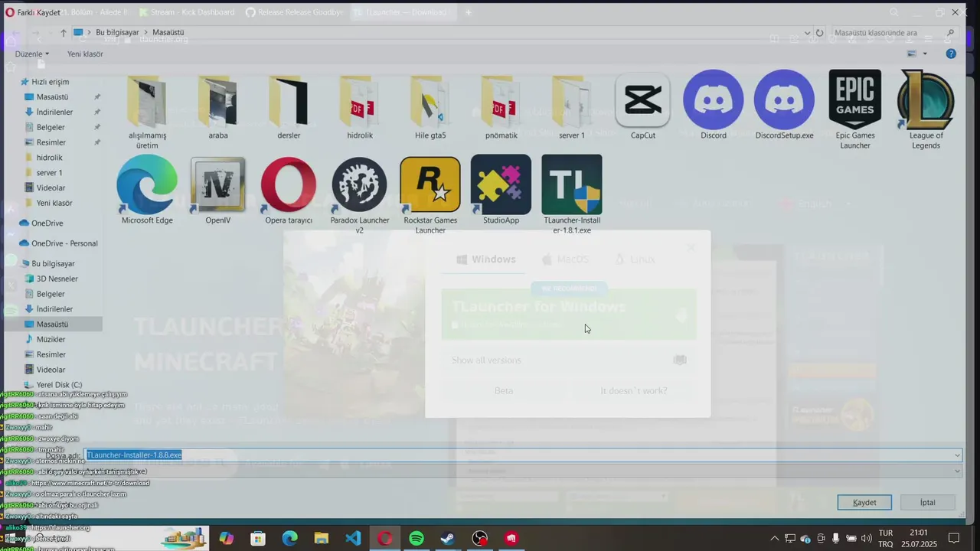The image size is (980, 551).
Task: Select the Opera tarayıcı shortcut
Action: [x=289, y=191]
